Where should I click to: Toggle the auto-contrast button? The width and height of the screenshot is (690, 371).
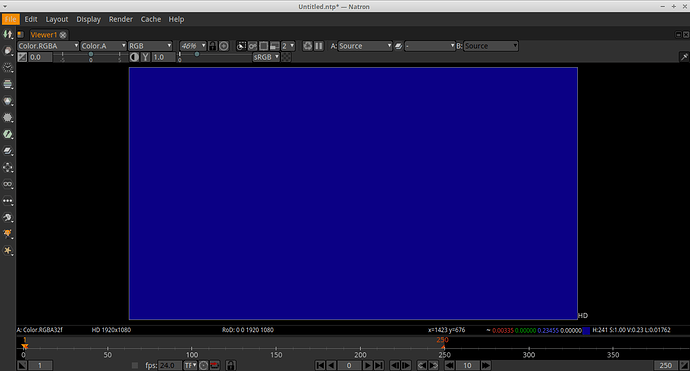[134, 57]
